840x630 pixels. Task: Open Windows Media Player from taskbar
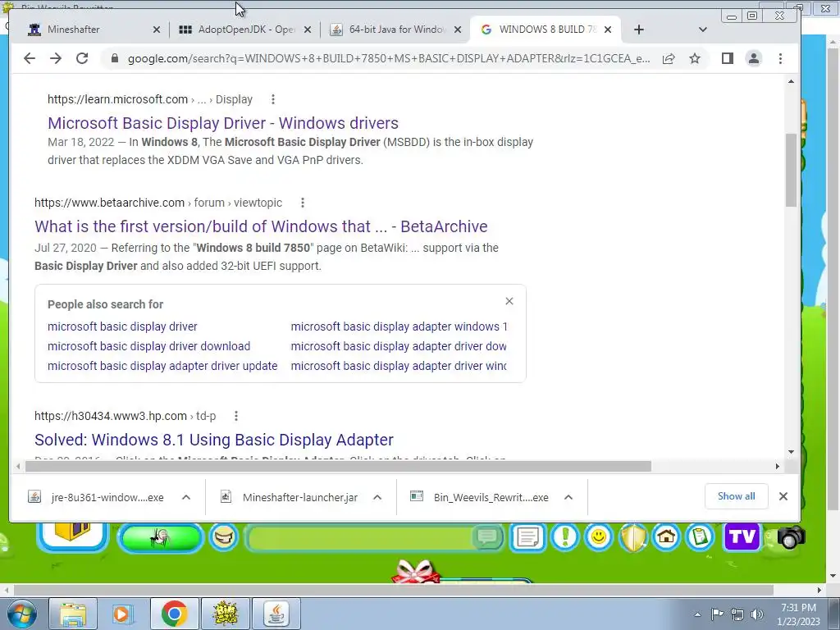pyautogui.click(x=121, y=614)
